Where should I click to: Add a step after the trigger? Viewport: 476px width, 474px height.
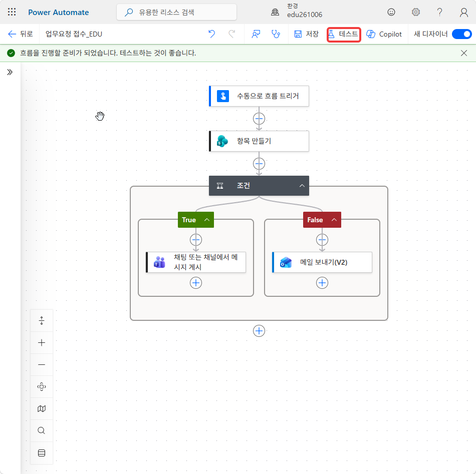point(259,119)
